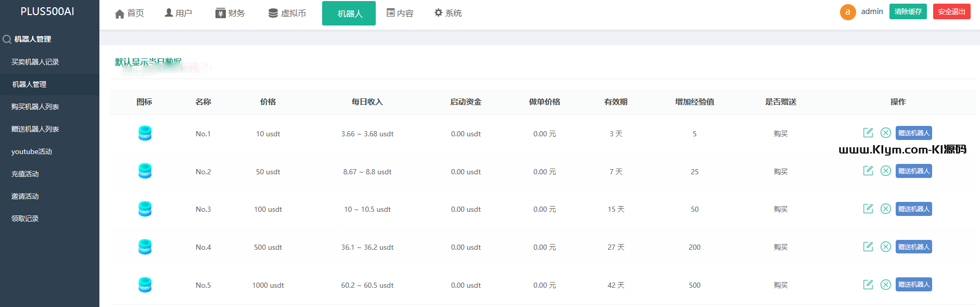This screenshot has width=980, height=307.
Task: Click the edit pencil icon for No.5
Action: [868, 285]
